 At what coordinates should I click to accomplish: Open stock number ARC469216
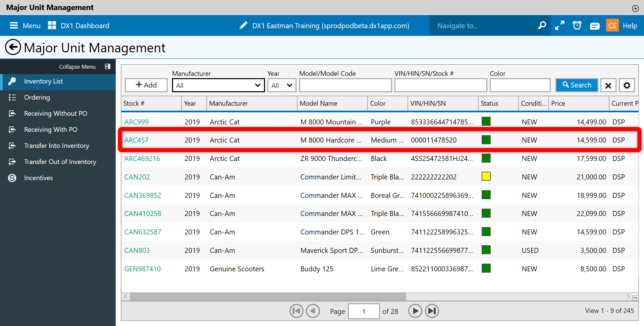pyautogui.click(x=142, y=159)
